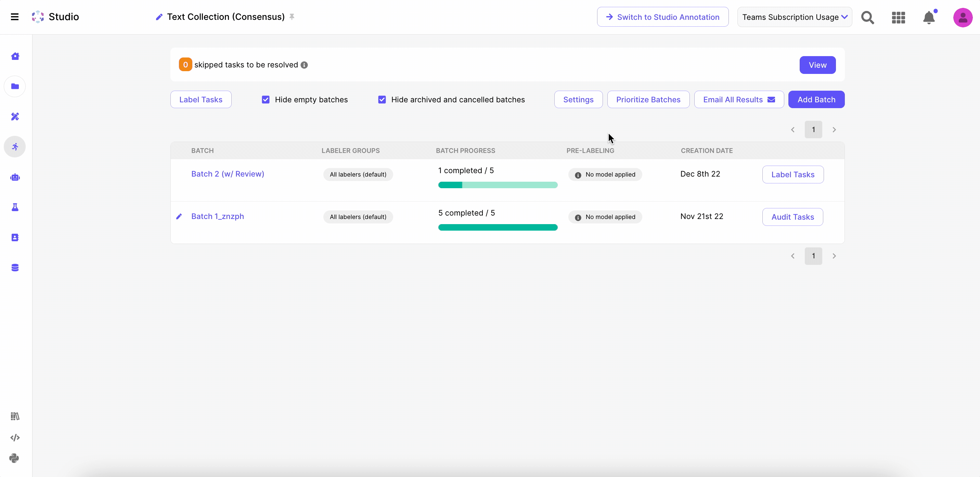
Task: Open the notifications bell
Action: click(929, 17)
